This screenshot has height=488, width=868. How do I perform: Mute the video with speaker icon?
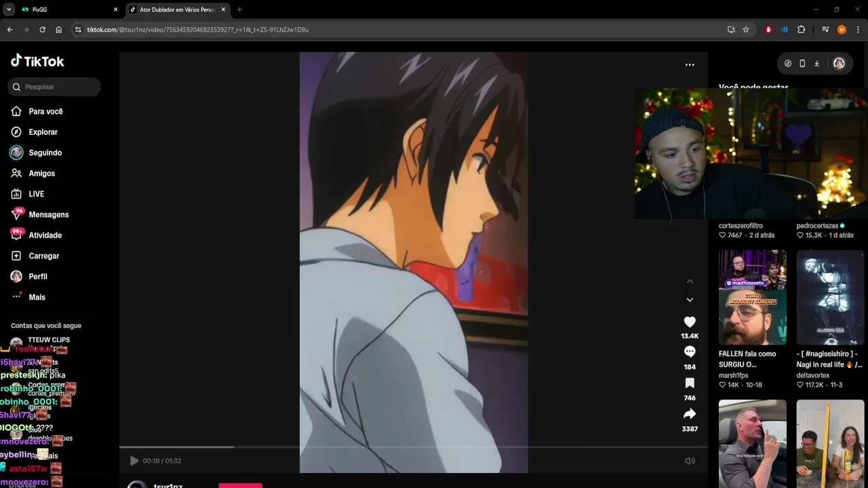690,461
